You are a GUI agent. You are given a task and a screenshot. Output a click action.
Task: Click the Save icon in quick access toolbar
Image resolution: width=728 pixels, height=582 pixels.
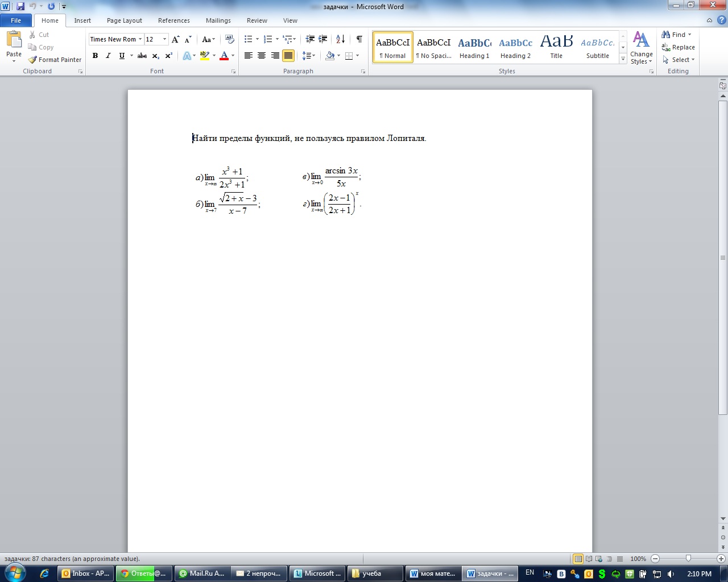(20, 6)
